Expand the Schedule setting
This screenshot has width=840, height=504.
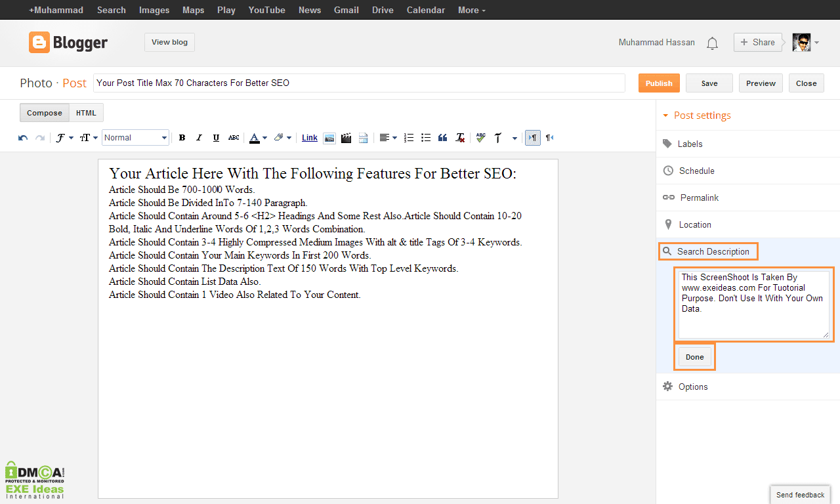[x=747, y=171]
